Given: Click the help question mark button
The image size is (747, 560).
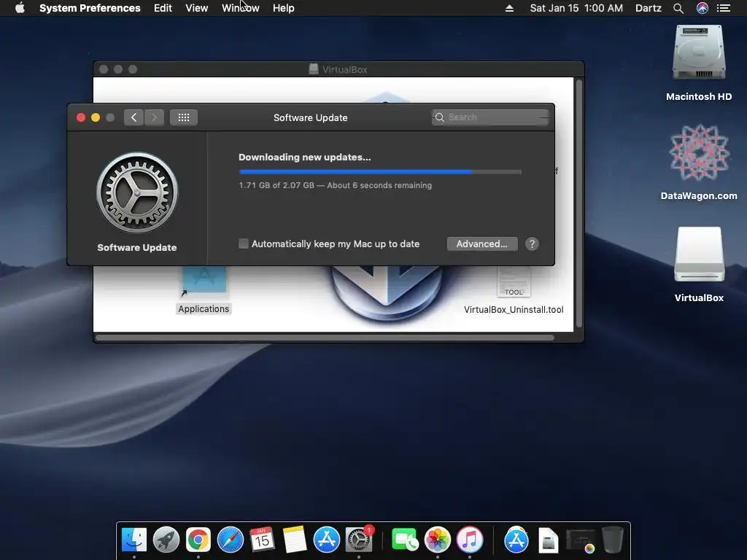Looking at the screenshot, I should [x=532, y=244].
